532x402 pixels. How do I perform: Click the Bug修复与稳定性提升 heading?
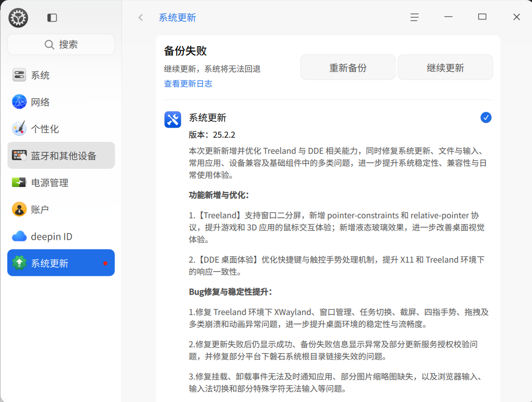(231, 292)
